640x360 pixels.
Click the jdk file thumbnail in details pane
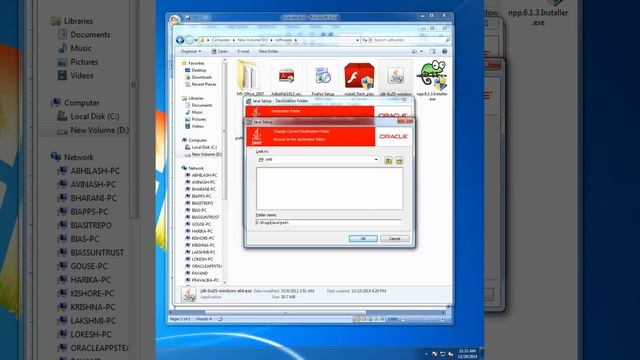[189, 294]
